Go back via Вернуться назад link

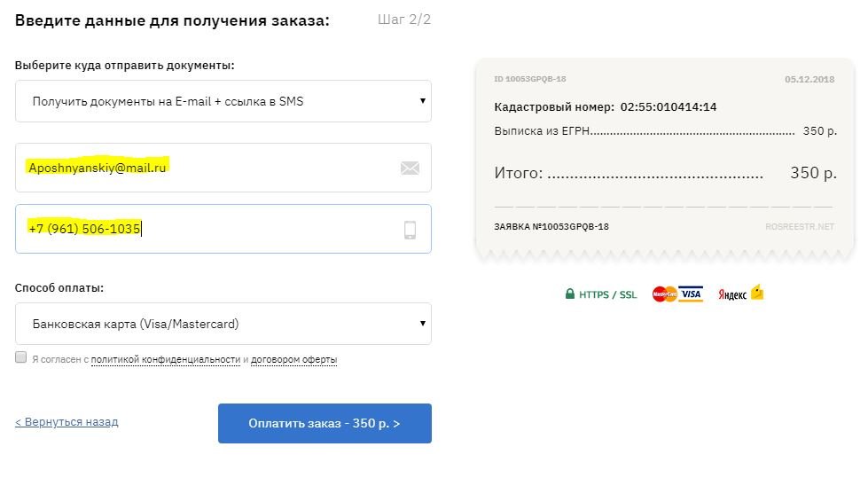click(x=66, y=422)
